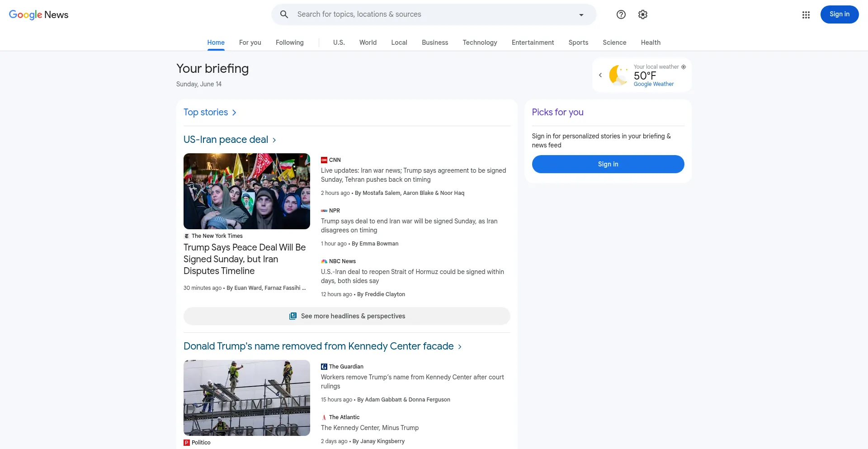Open the Top stories link
The height and width of the screenshot is (449, 868).
206,112
